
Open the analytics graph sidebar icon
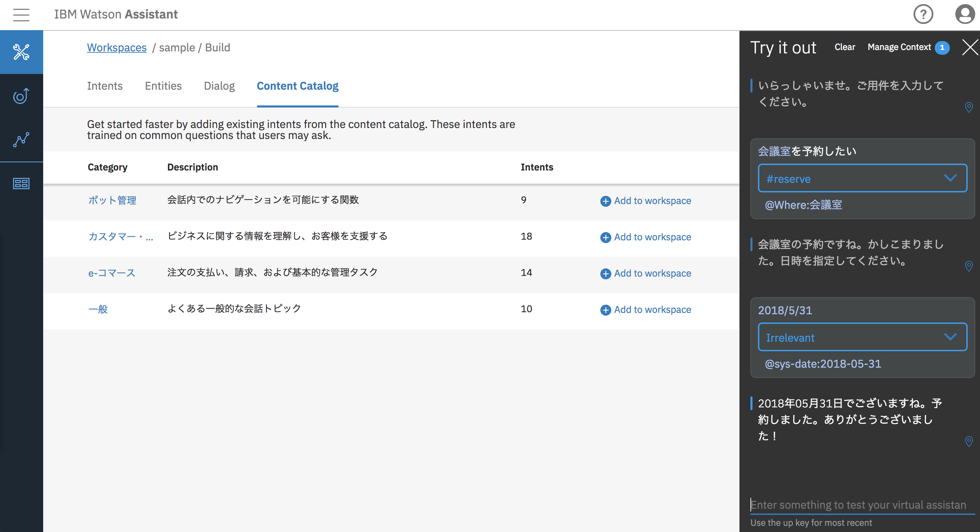tap(21, 139)
